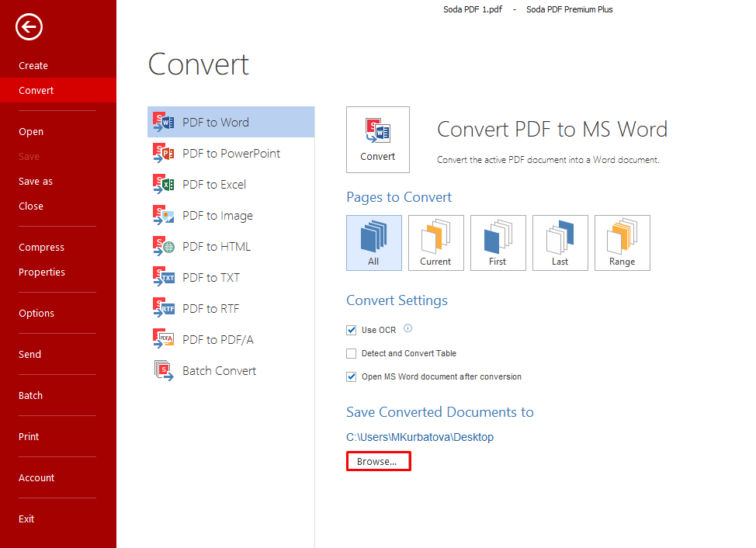The width and height of the screenshot is (756, 548).
Task: Select the PDF to HTML icon
Action: [164, 246]
